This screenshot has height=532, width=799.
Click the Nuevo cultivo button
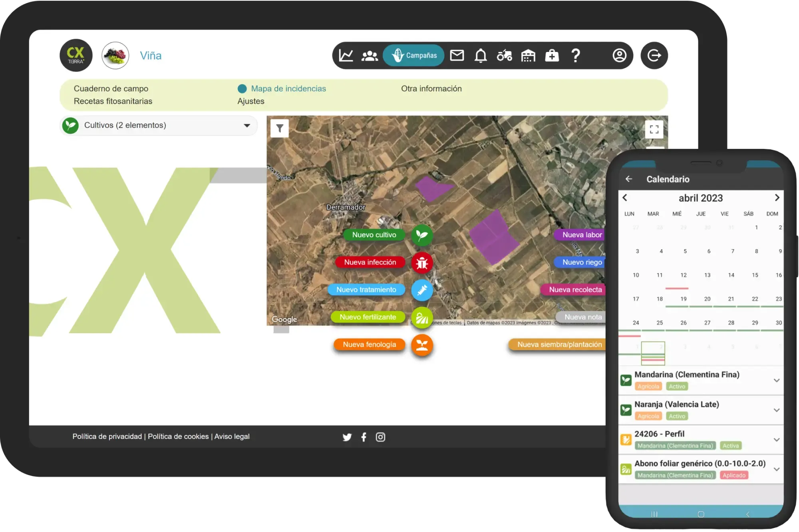(374, 235)
